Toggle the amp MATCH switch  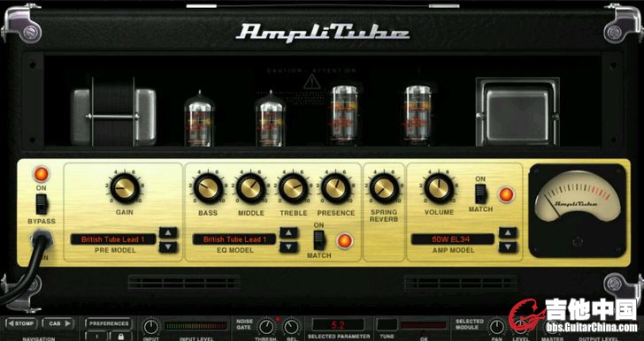(x=480, y=193)
